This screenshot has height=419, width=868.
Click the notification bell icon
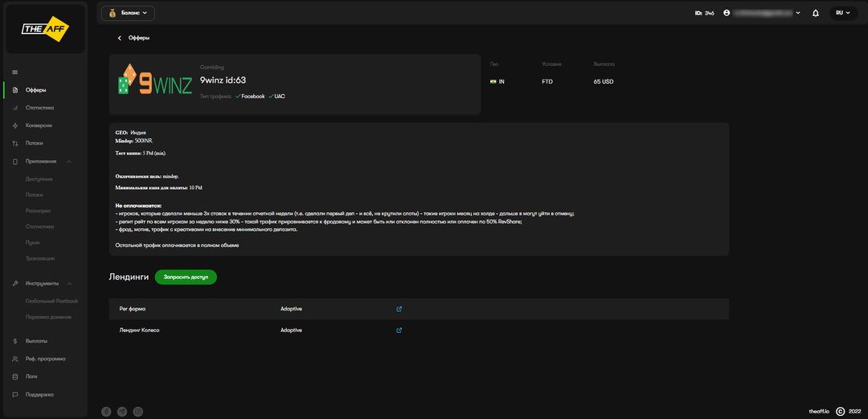pyautogui.click(x=816, y=13)
